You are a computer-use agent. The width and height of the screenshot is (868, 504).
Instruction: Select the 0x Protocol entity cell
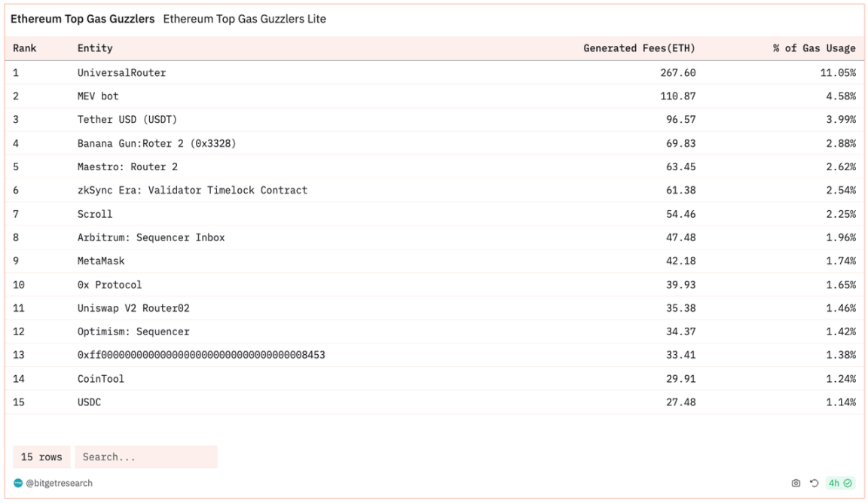[109, 284]
